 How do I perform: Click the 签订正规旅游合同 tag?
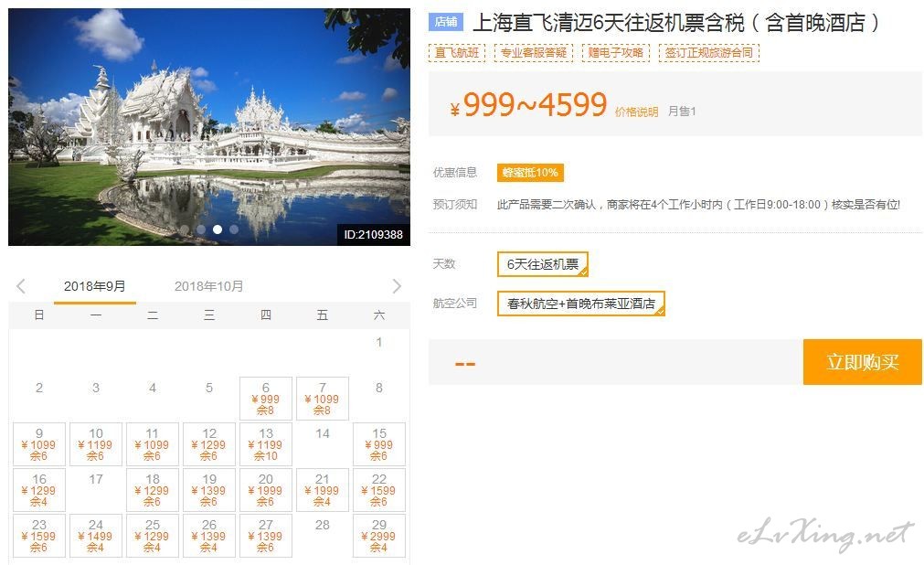(709, 53)
